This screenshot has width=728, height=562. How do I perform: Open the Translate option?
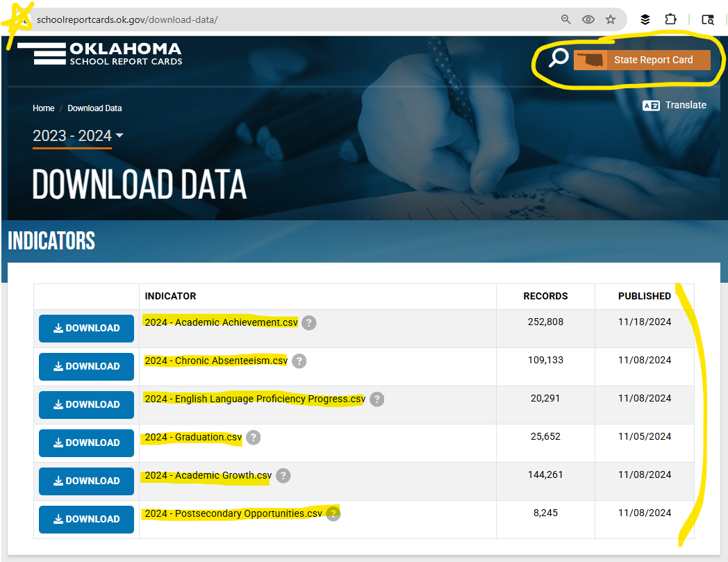tap(686, 105)
